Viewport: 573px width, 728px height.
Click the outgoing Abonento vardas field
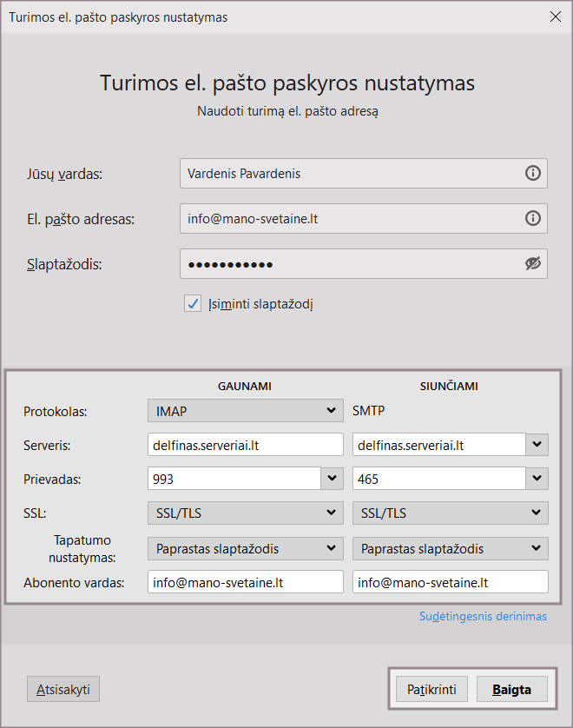tap(450, 582)
